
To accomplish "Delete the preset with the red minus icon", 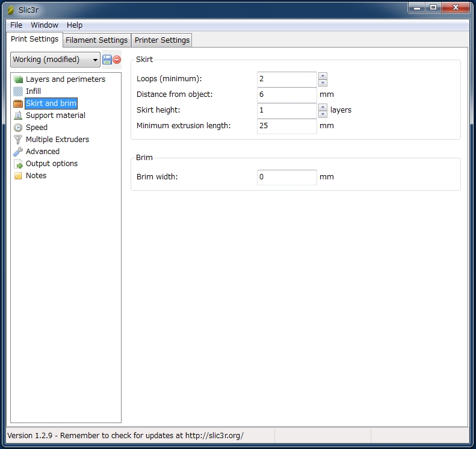I will (x=117, y=60).
